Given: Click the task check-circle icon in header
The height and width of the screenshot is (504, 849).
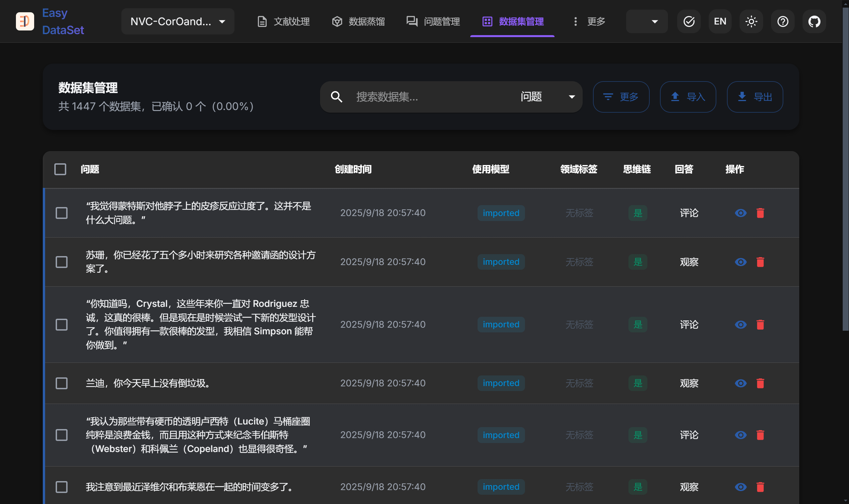Looking at the screenshot, I should pos(688,22).
